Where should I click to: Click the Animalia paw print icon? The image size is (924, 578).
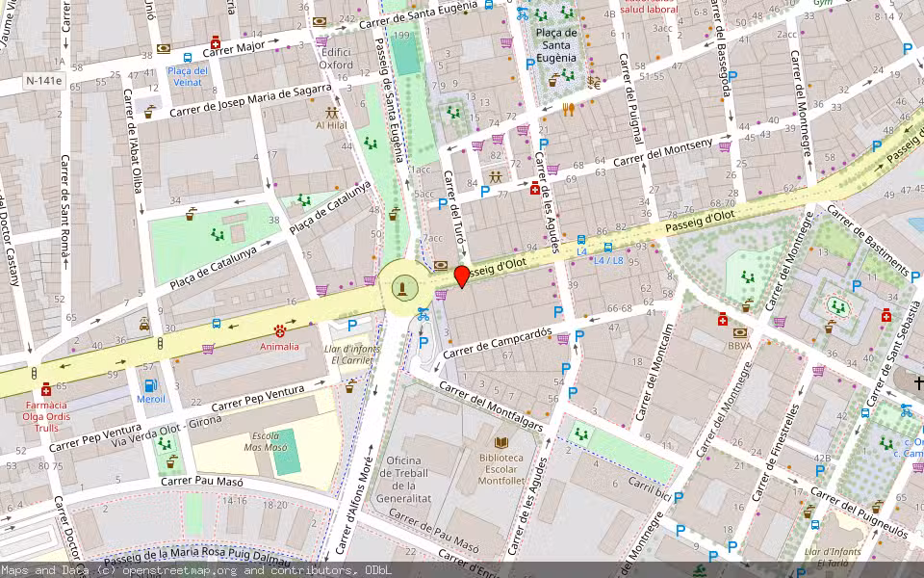pyautogui.click(x=280, y=330)
